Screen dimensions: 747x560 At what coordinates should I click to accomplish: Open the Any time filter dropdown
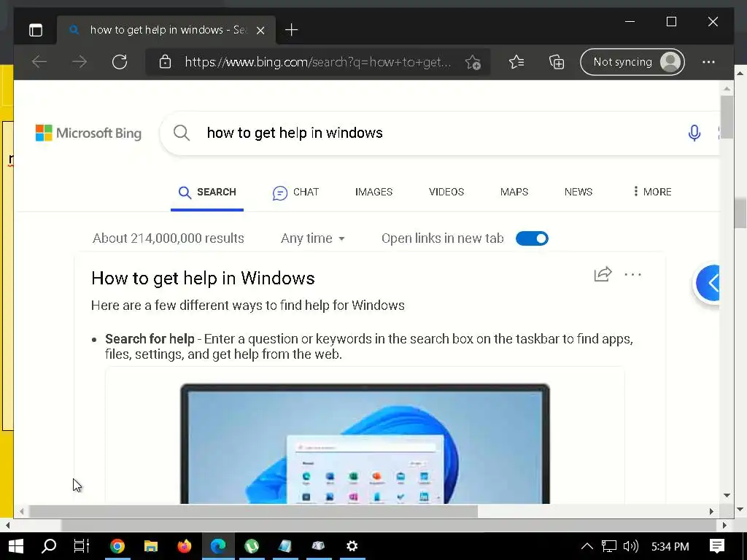tap(312, 238)
